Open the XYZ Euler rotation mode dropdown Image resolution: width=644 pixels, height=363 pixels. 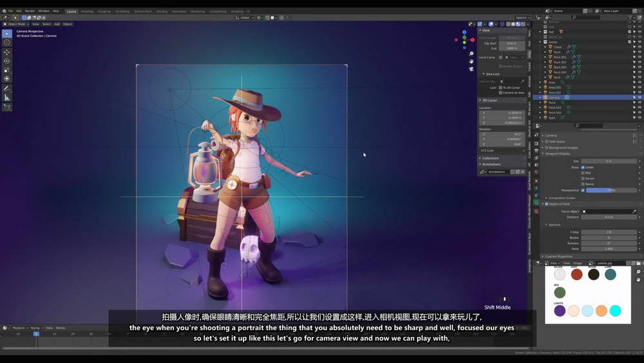tap(502, 151)
